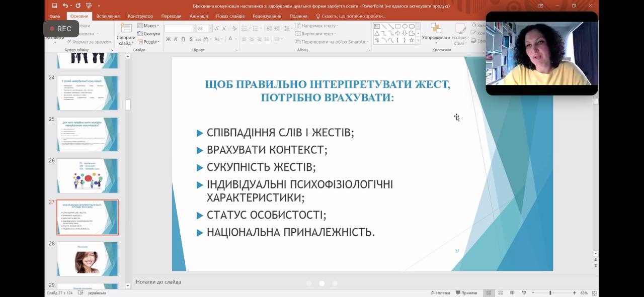Switch to Slide Sorter view icon

point(500,293)
